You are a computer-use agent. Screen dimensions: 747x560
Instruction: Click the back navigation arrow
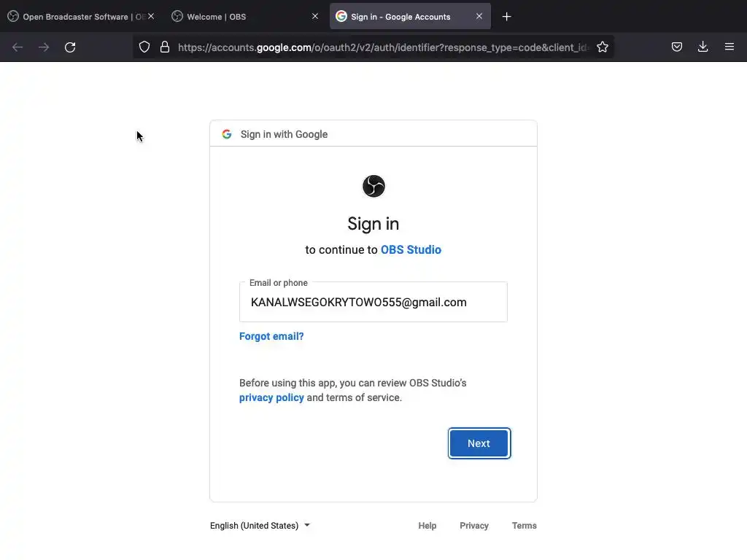point(18,47)
